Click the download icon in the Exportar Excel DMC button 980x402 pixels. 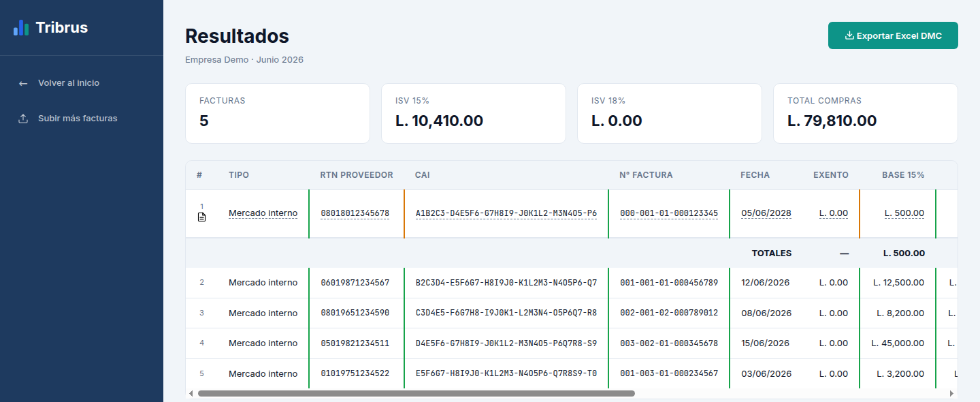849,35
